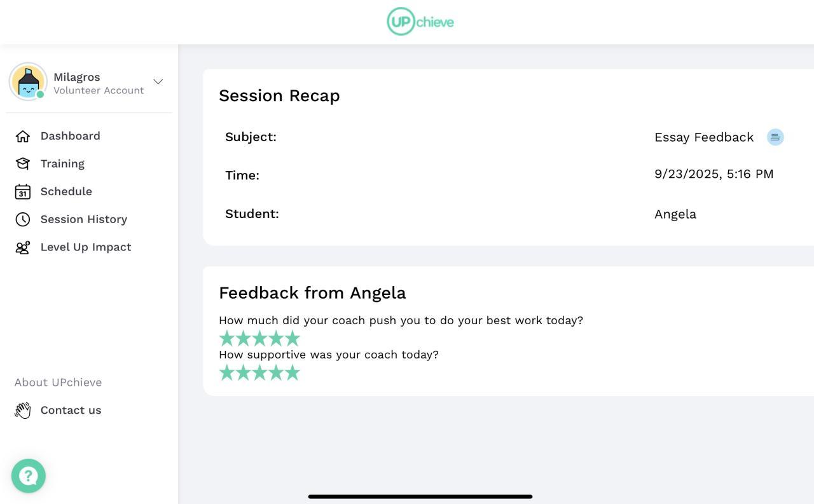Open the help question mark bubble
The height and width of the screenshot is (504, 814).
point(29,476)
